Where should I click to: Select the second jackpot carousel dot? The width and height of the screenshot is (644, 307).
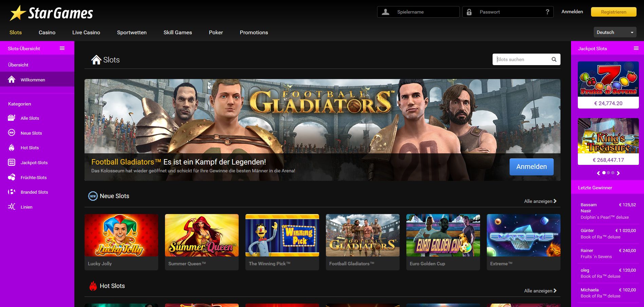coord(608,173)
